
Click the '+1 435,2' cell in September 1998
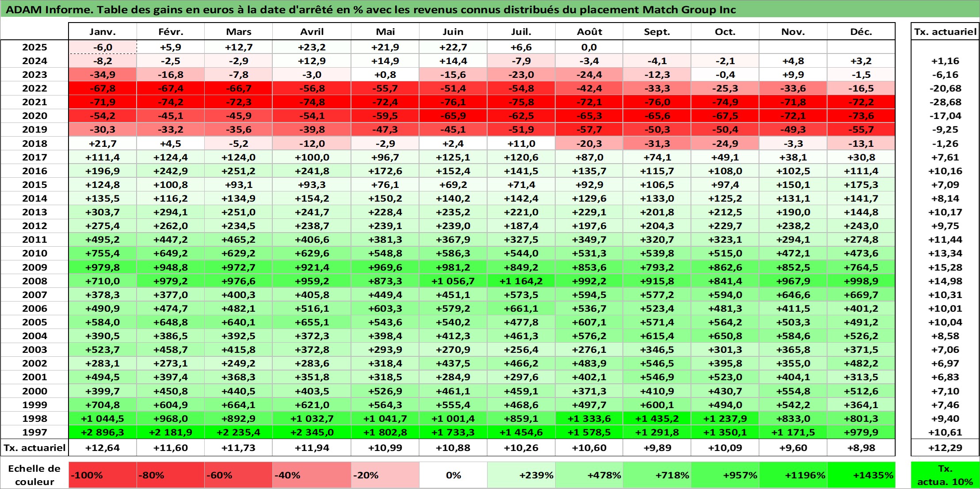click(x=657, y=418)
